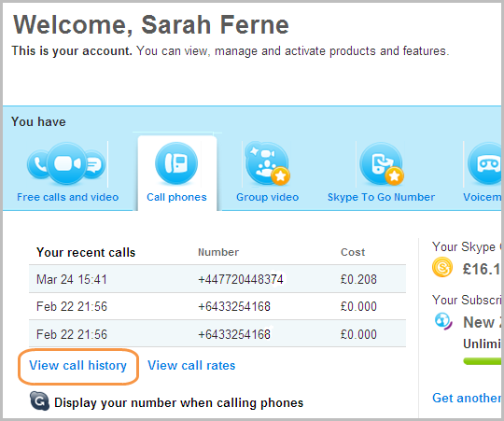
Task: Click the Free calls and video icon
Action: tap(66, 164)
